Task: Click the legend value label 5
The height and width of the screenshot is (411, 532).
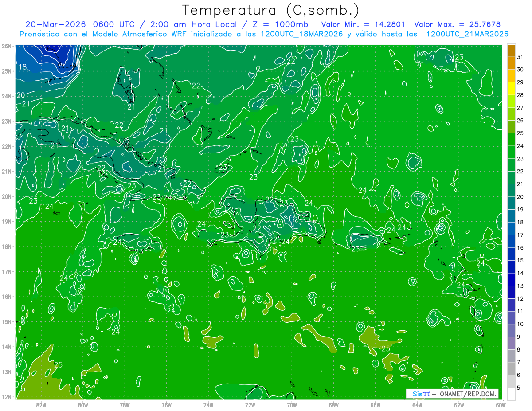Action: (x=518, y=388)
